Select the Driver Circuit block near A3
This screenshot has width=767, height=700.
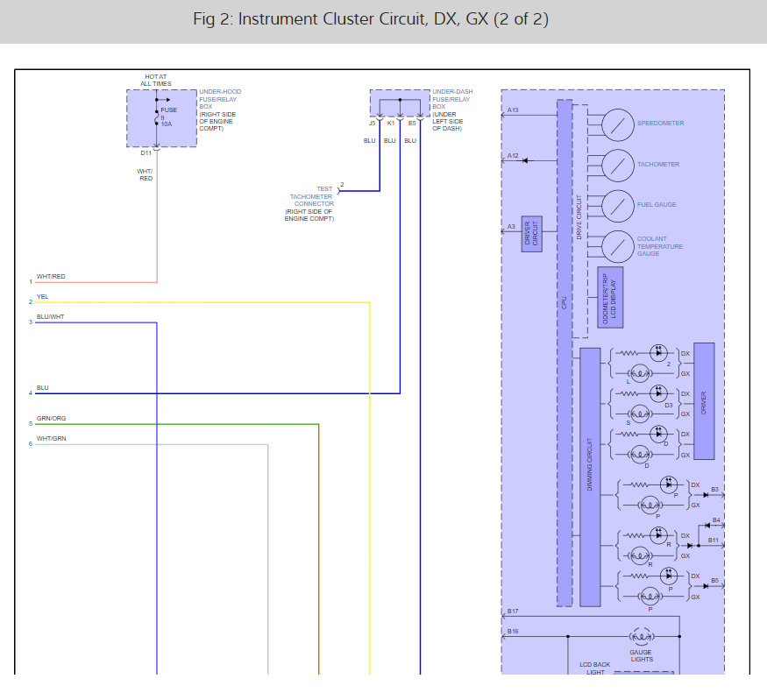pyautogui.click(x=531, y=234)
